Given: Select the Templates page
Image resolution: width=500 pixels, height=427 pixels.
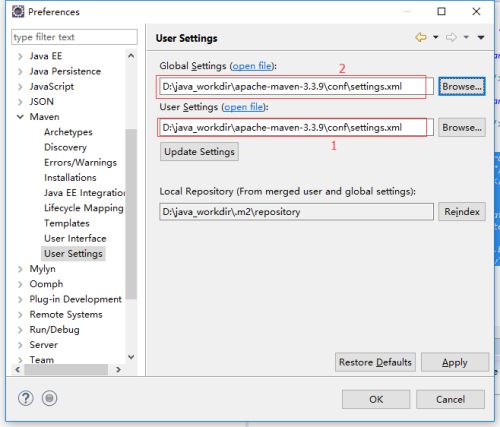Looking at the screenshot, I should click(67, 223).
